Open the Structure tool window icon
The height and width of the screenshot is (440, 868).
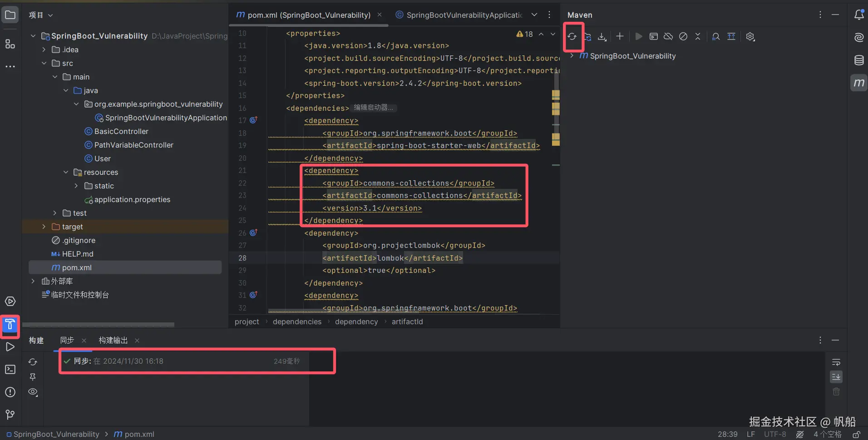point(10,44)
